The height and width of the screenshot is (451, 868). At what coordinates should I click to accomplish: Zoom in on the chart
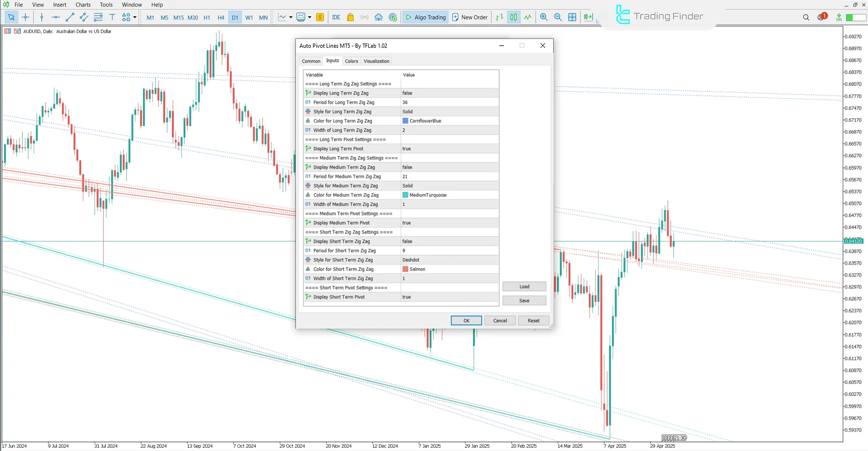[x=544, y=17]
